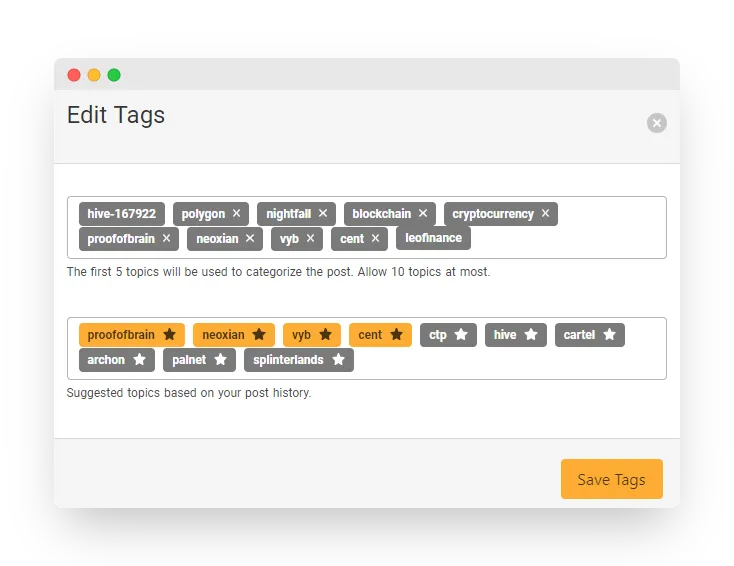The height and width of the screenshot is (566, 734).
Task: Toggle the neoxian suggested topic
Action: pos(234,335)
